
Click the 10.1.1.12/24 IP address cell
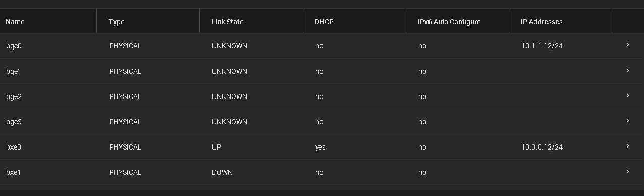[542, 46]
